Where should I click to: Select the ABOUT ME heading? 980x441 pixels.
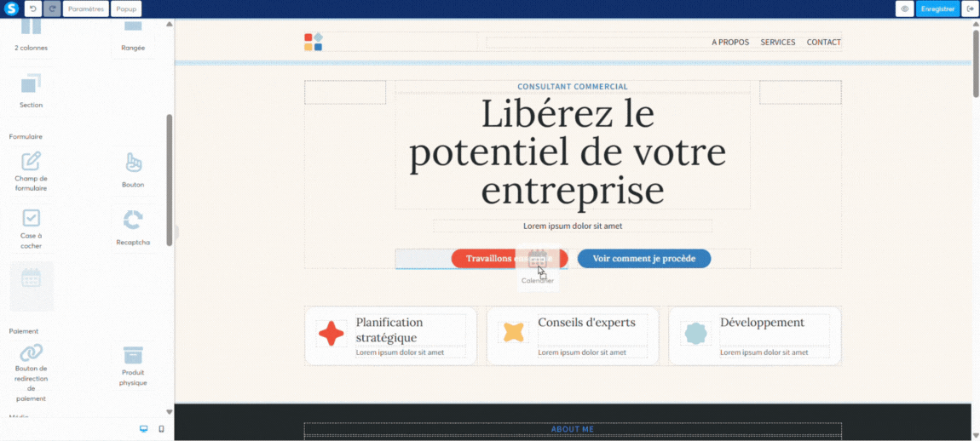[573, 429]
